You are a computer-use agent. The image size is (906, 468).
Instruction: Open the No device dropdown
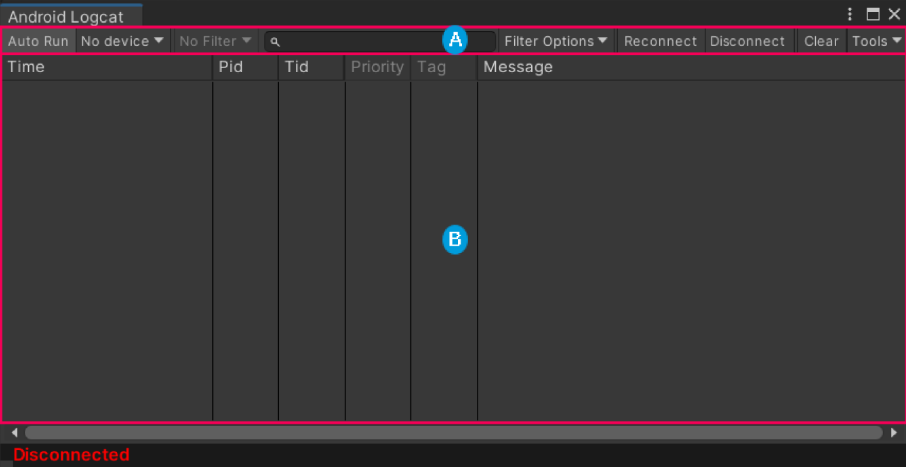click(x=122, y=42)
